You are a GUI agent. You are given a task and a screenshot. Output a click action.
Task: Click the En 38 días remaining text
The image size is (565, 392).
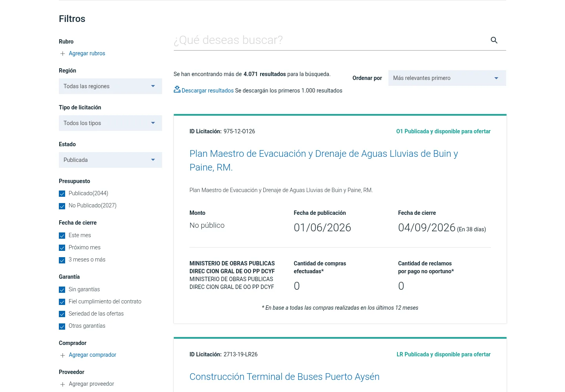click(x=472, y=229)
